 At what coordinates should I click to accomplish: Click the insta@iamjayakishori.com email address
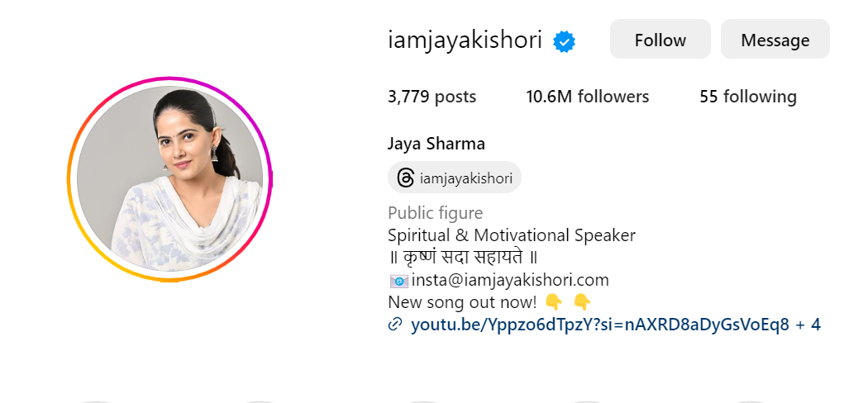point(510,280)
